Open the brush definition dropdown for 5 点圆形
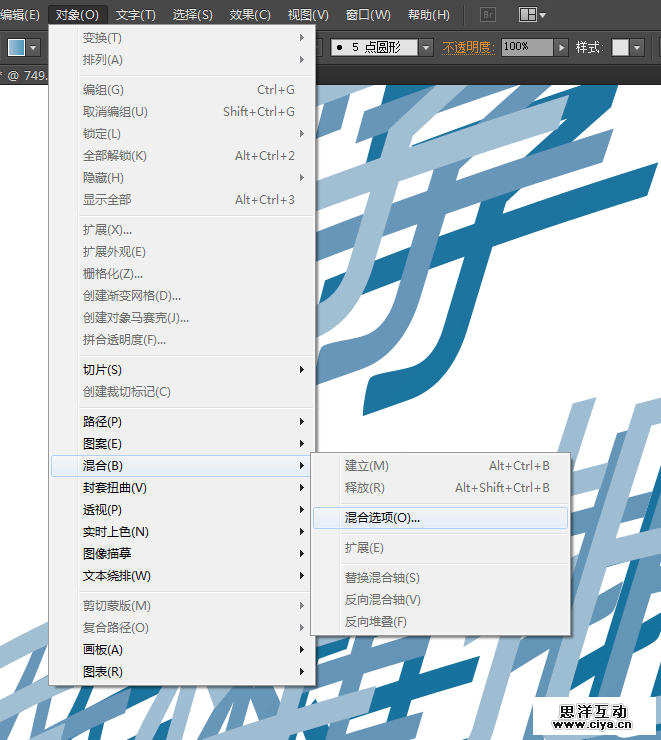 [x=426, y=47]
